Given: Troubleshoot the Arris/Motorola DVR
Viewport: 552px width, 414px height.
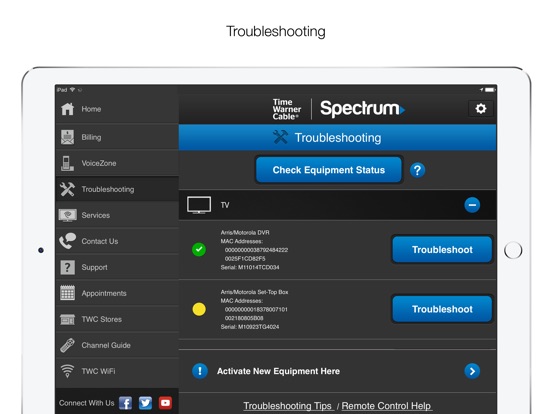Looking at the screenshot, I should tap(442, 250).
